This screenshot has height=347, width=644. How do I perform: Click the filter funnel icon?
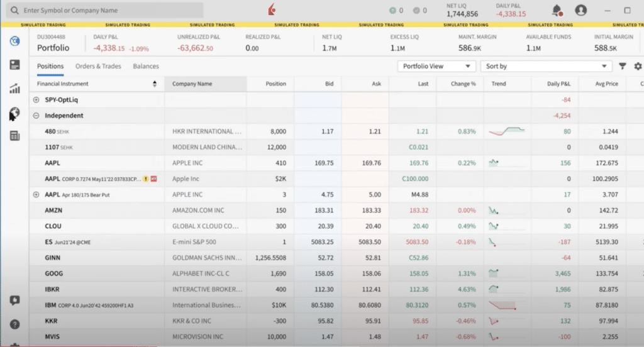coord(623,66)
